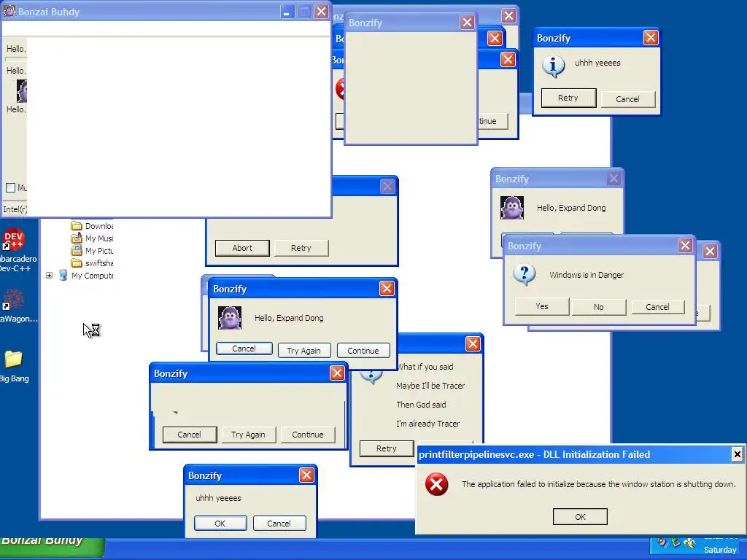Click the Intel(r) status text in Bonzai Buhdy

(15, 209)
